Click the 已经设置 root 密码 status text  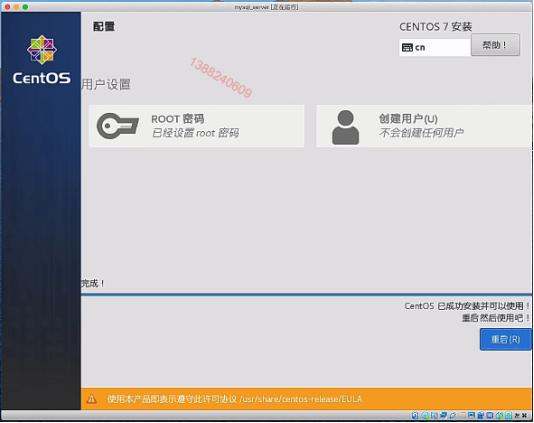195,133
